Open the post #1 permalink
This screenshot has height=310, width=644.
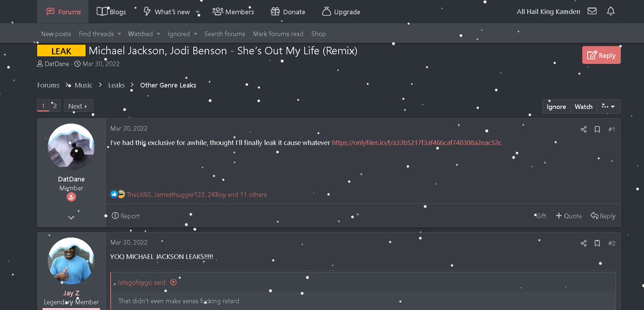[612, 129]
